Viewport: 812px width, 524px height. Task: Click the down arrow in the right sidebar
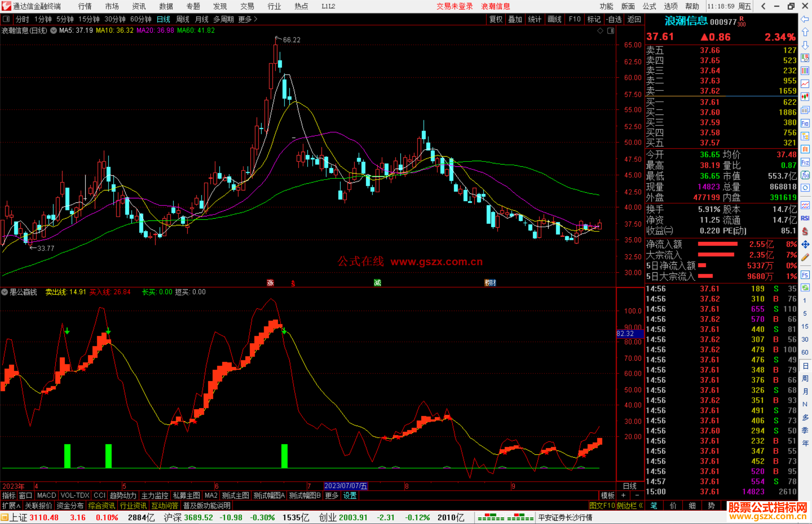805,45
